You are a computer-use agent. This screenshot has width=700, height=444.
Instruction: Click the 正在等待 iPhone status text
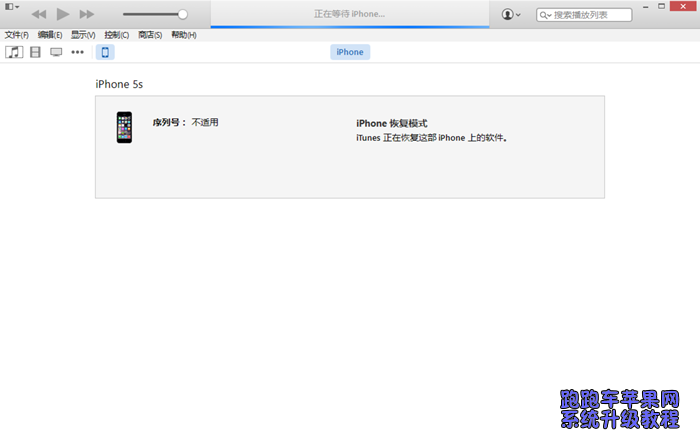[350, 14]
